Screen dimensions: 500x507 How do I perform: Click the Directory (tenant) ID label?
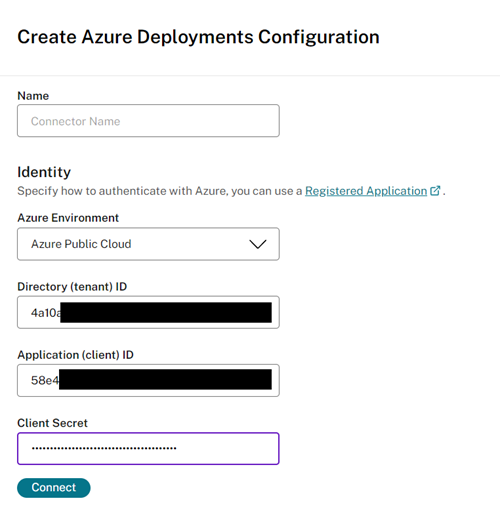(x=72, y=287)
